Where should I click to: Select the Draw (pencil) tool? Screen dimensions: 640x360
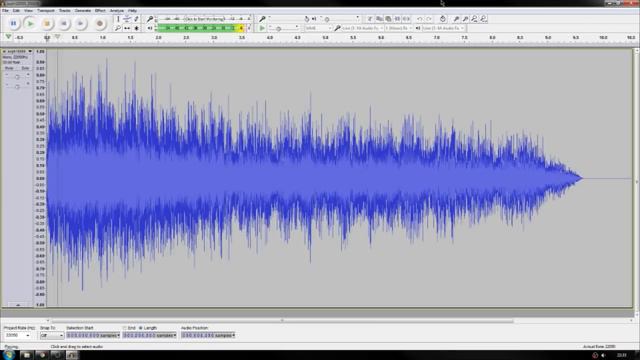coord(136,19)
